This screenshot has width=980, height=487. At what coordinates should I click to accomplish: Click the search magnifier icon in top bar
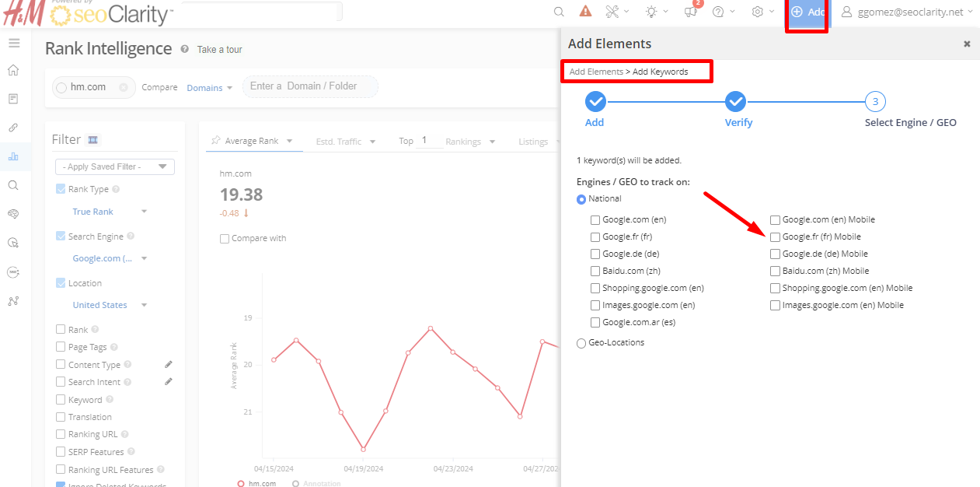point(559,12)
